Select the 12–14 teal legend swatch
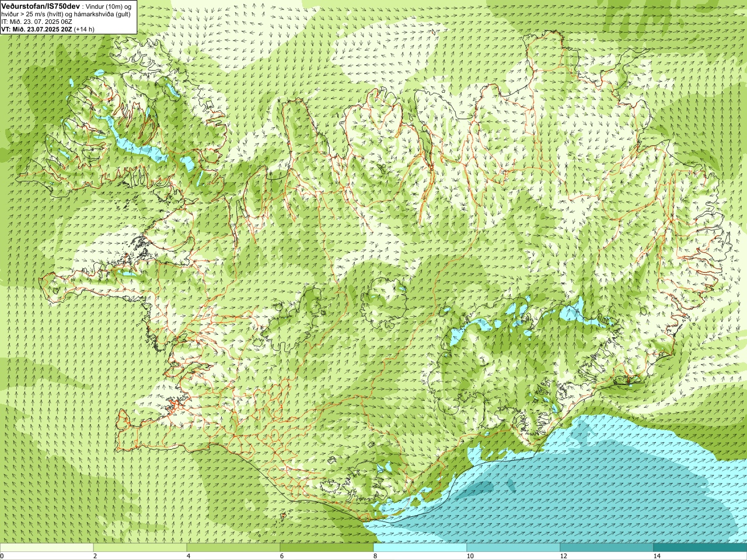The image size is (747, 560). (607, 548)
